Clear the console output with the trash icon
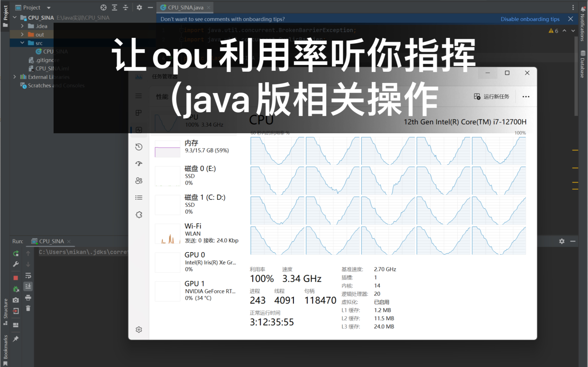This screenshot has width=588, height=367. [x=28, y=308]
